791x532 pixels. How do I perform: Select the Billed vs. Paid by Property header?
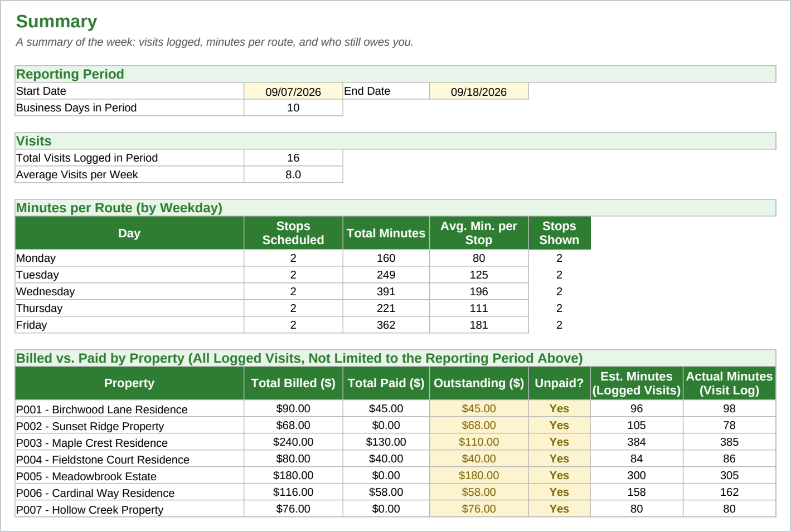pyautogui.click(x=395, y=358)
